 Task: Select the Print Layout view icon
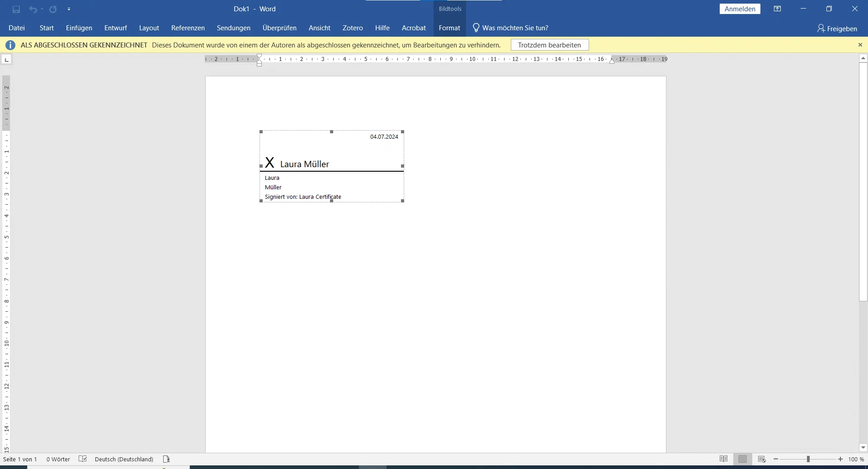pyautogui.click(x=743, y=459)
